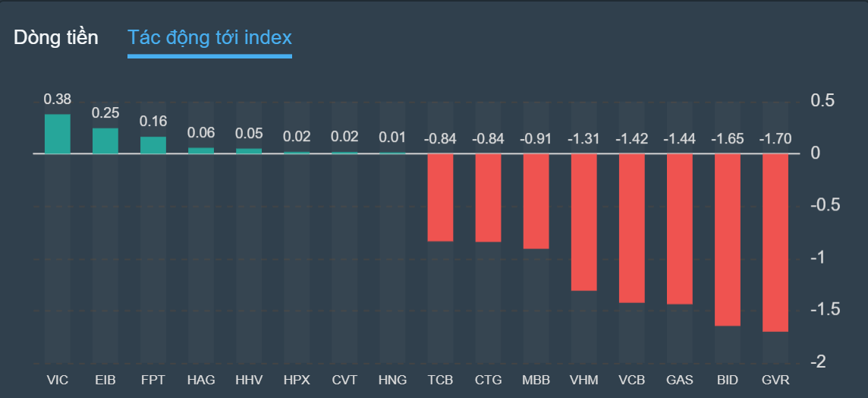This screenshot has width=868, height=398.
Task: Switch to the Dòng tiền tab
Action: click(x=56, y=37)
